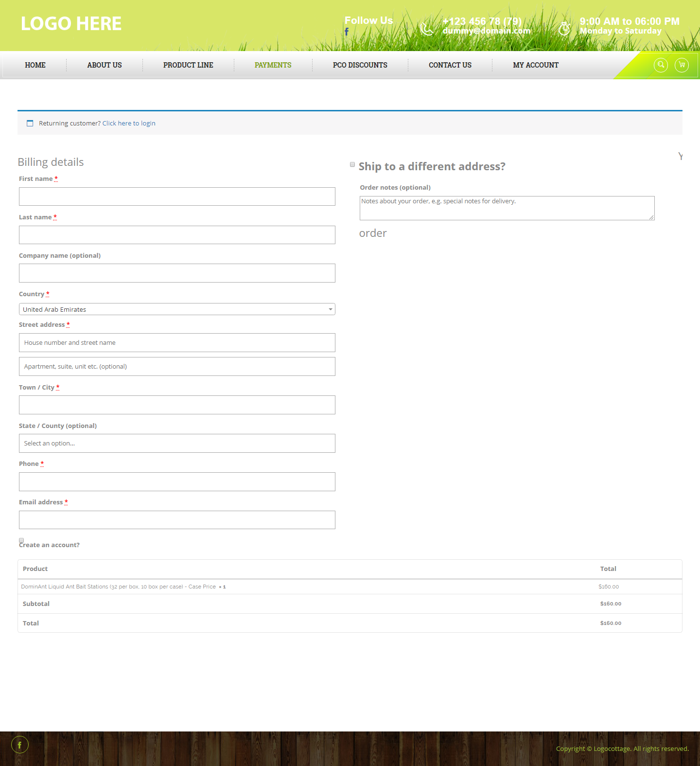Click the LOGO HERE site logo
Viewport: 700px width, 766px height.
(71, 24)
